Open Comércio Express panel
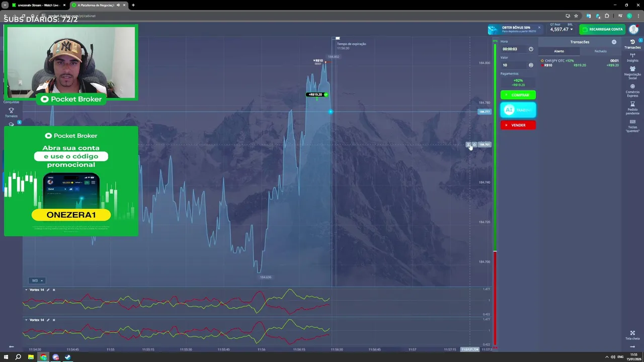 coord(632,90)
